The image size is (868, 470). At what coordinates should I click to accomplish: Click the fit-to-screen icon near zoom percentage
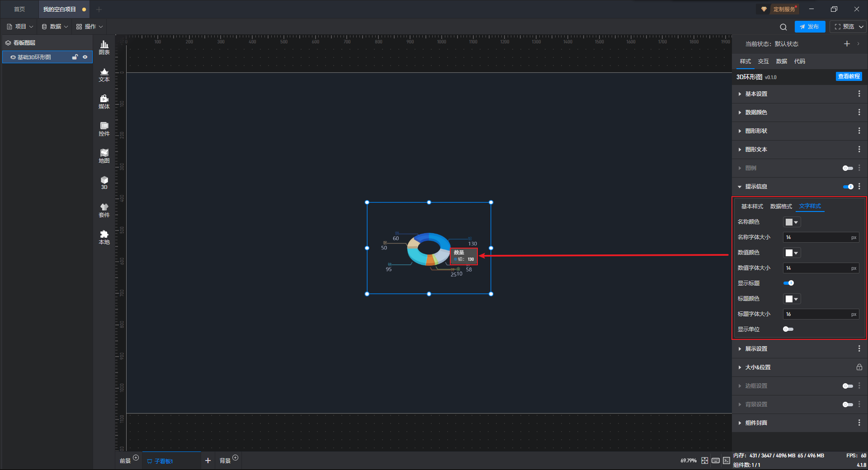click(x=705, y=461)
